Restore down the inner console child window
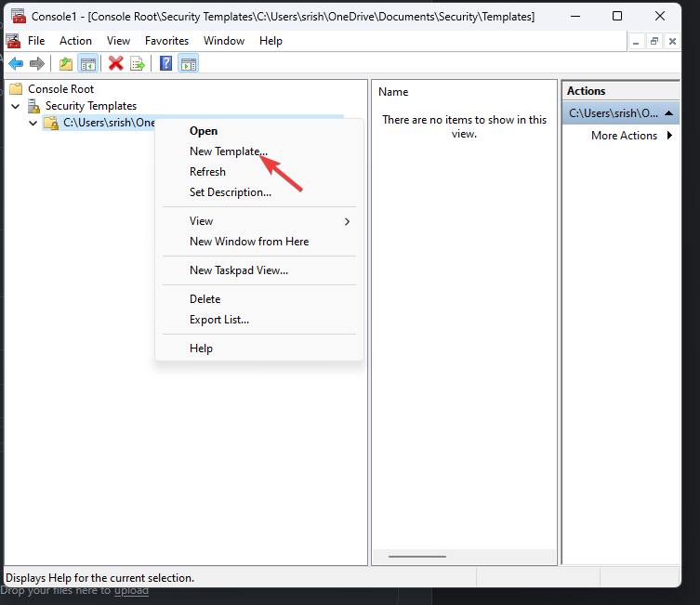The image size is (700, 605). click(654, 42)
